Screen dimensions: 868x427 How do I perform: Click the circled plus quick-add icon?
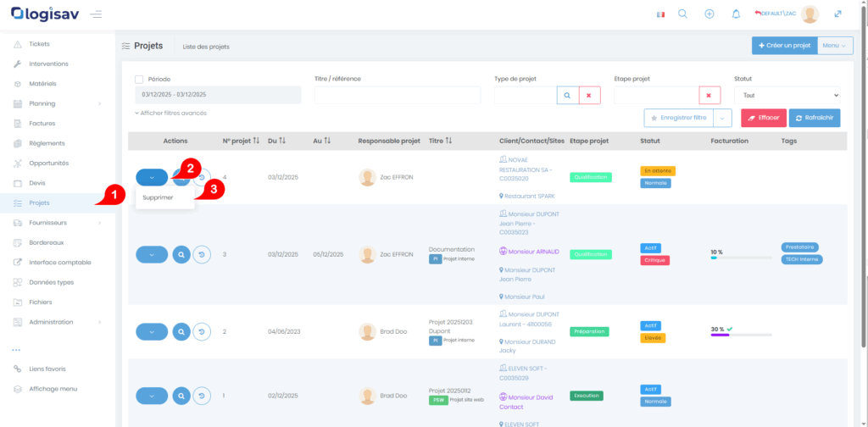[709, 14]
